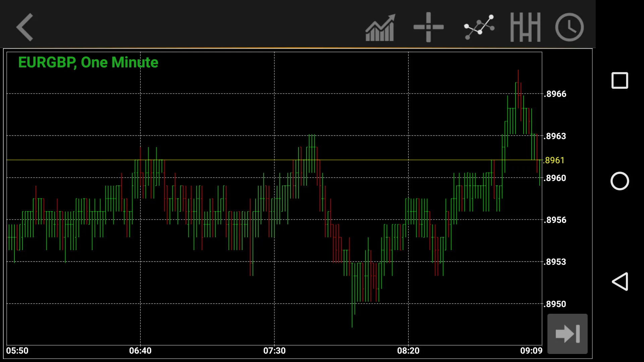This screenshot has width=644, height=362.
Task: Jump to latest bar arrow button
Action: pos(568,334)
